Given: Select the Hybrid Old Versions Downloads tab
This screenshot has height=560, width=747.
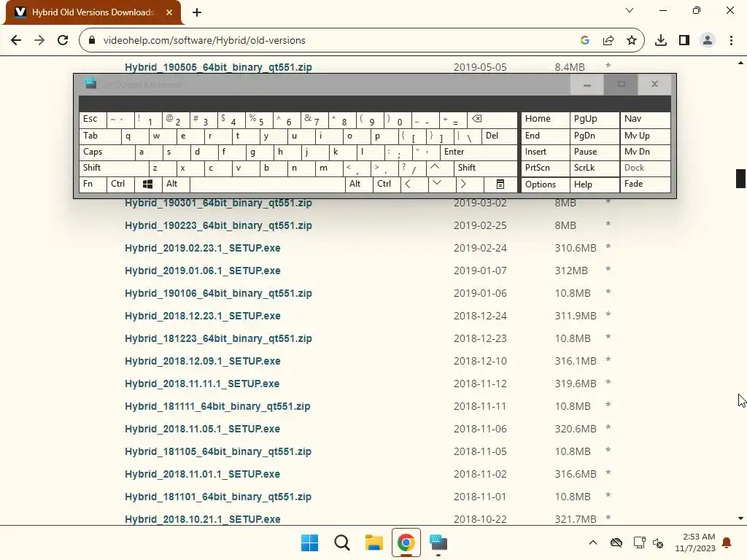Looking at the screenshot, I should click(x=93, y=12).
